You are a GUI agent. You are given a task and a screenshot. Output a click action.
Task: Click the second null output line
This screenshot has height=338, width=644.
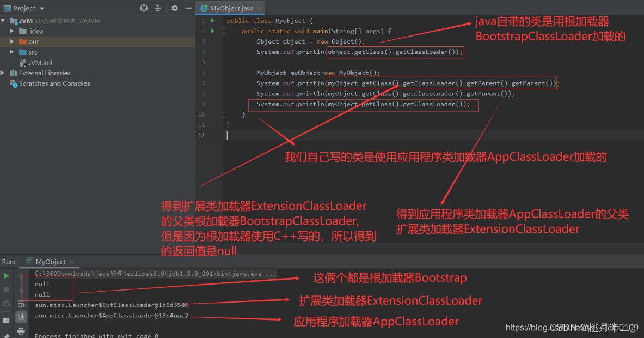click(42, 294)
